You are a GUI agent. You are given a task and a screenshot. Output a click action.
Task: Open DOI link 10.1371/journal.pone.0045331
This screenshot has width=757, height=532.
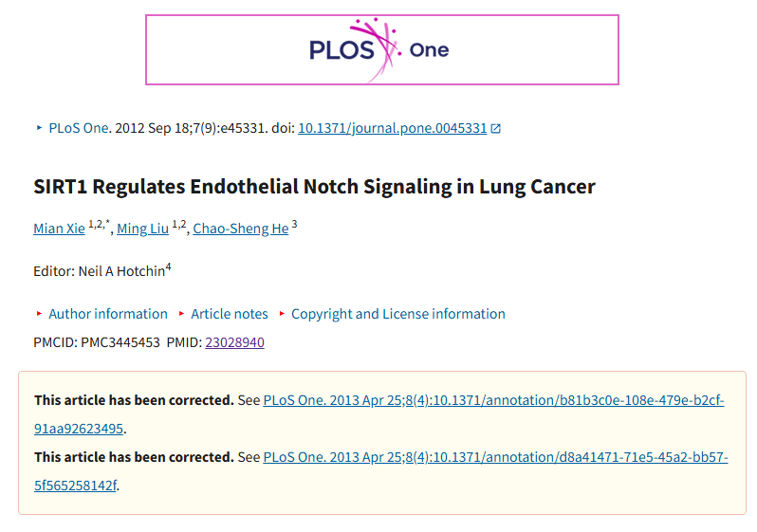point(393,128)
